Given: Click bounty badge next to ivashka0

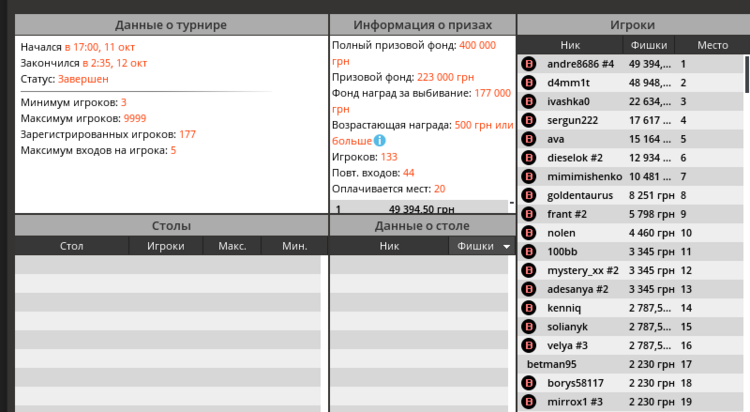Looking at the screenshot, I should click(x=530, y=101).
